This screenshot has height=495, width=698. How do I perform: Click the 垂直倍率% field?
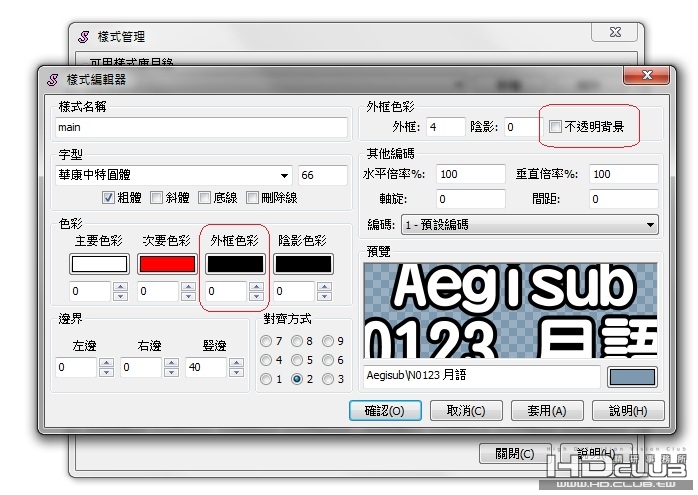pyautogui.click(x=624, y=174)
